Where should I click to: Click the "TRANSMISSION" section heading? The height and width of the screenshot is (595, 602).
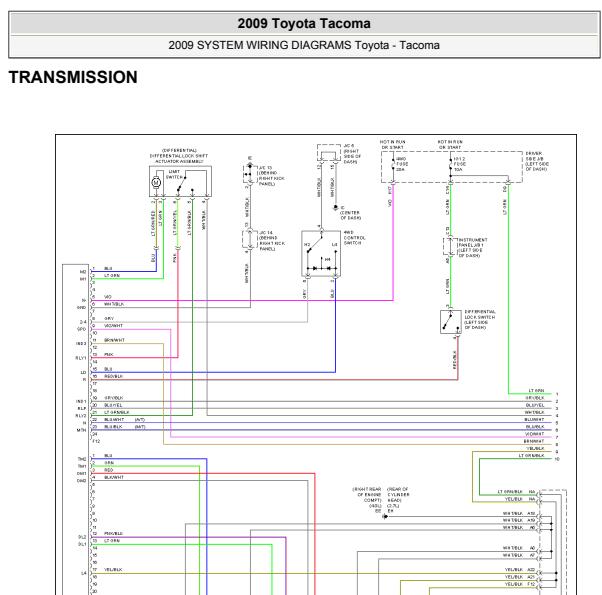pos(73,77)
